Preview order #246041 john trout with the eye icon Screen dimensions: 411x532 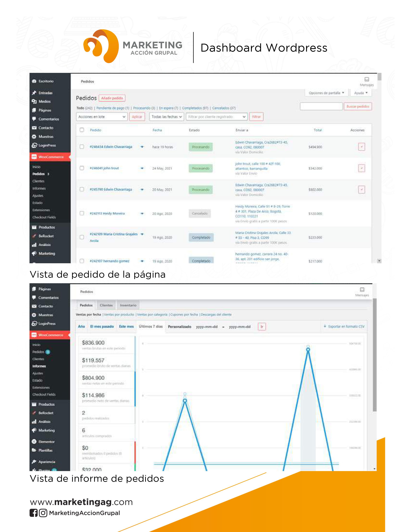tap(142, 168)
